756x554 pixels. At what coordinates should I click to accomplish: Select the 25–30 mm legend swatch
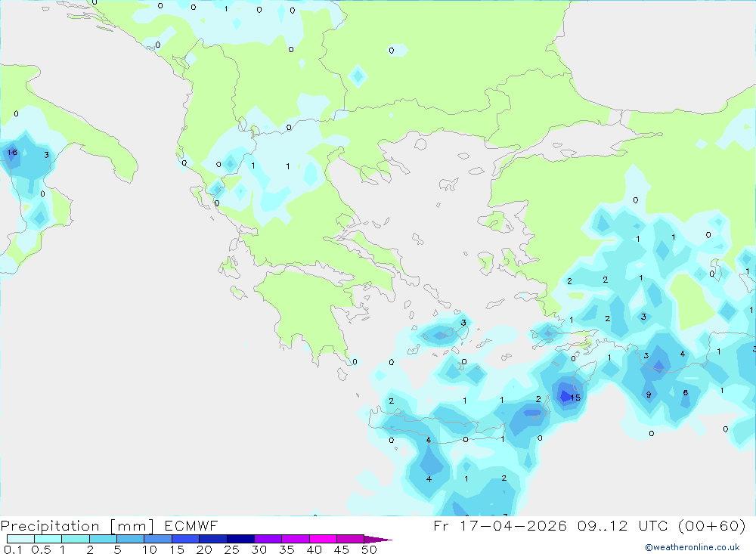click(x=240, y=539)
